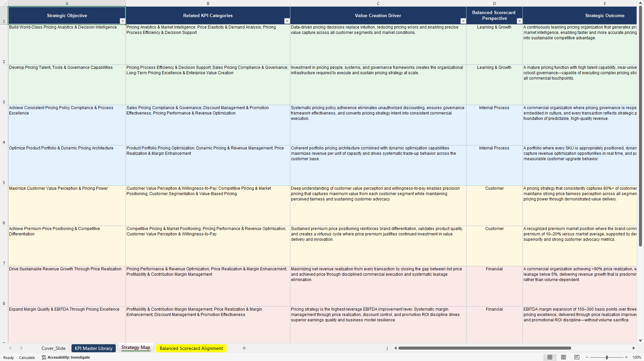Screen dimensions: 644x361
Task: Select 'Optimize Product Portfolio & Dynamic Pricing' cell
Action: pyautogui.click(x=67, y=165)
